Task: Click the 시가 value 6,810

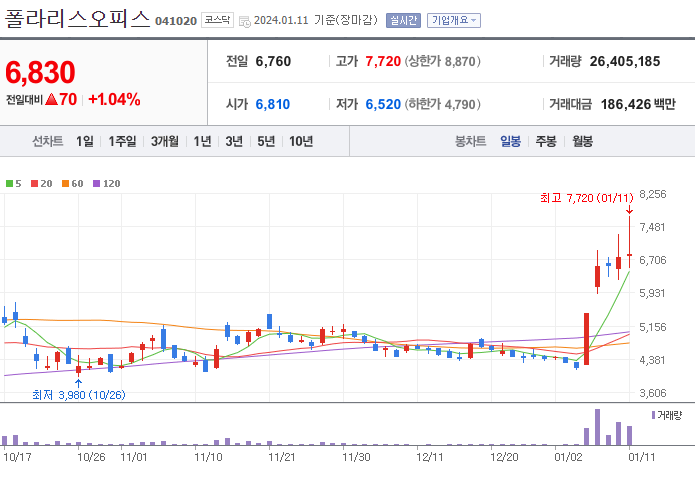Action: 273,104
